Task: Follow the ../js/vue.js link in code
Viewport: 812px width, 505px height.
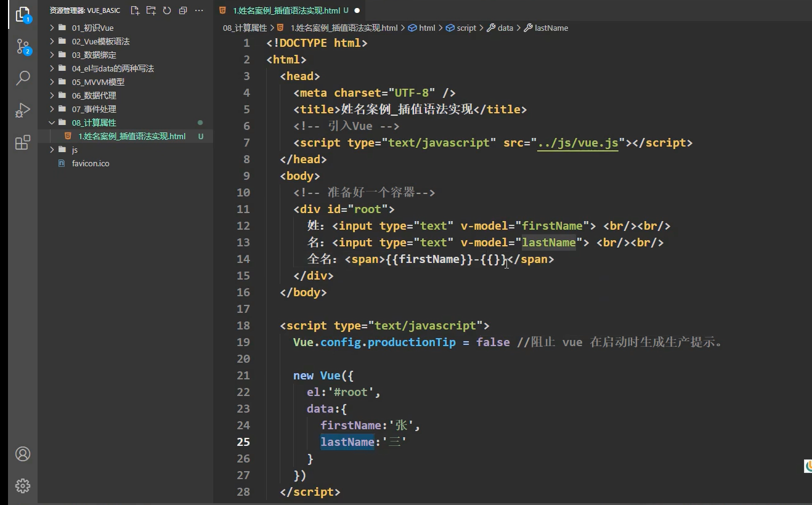Action: tap(577, 143)
